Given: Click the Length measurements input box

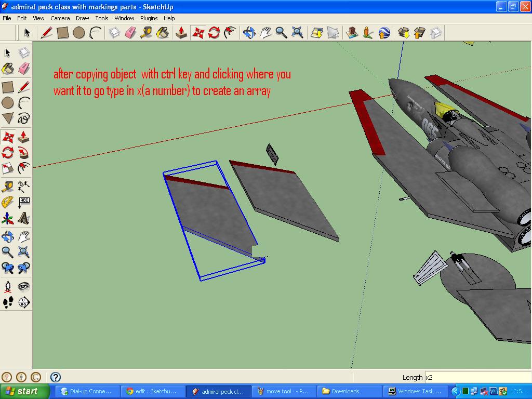Looking at the screenshot, I should click(478, 377).
